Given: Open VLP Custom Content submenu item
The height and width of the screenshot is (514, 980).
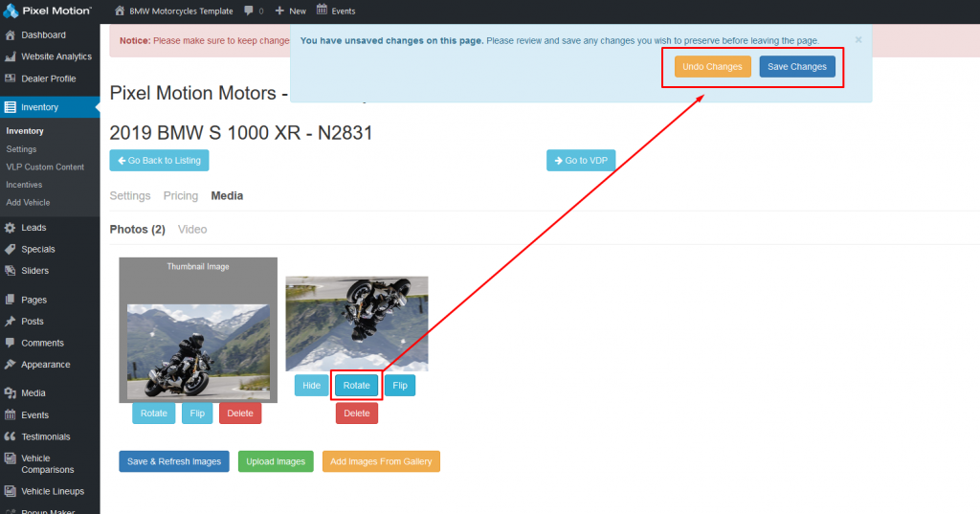Looking at the screenshot, I should (45, 167).
